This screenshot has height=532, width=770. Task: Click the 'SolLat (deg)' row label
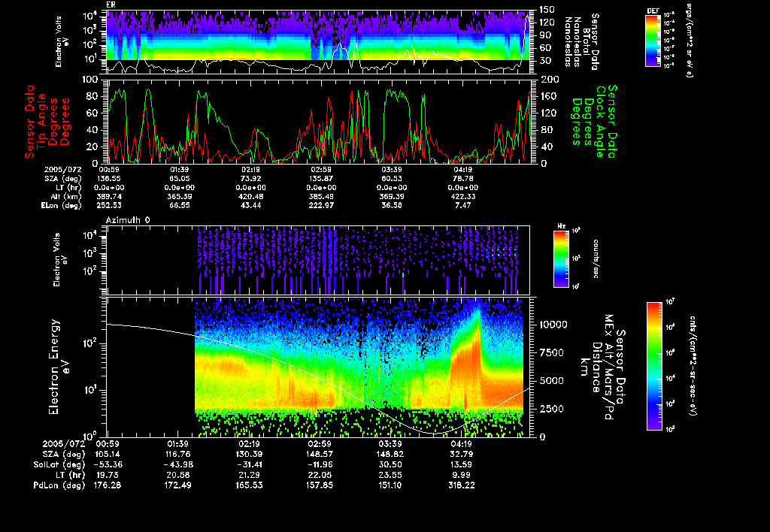[59, 464]
